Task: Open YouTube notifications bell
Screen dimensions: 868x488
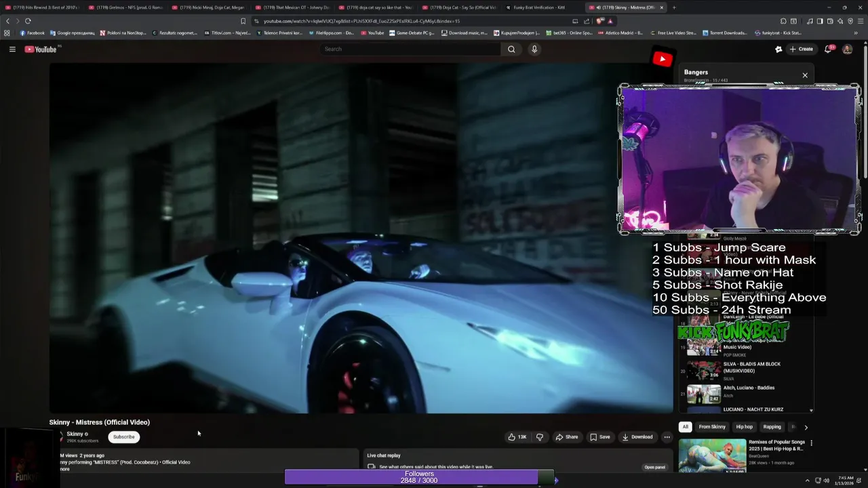Action: click(x=828, y=49)
